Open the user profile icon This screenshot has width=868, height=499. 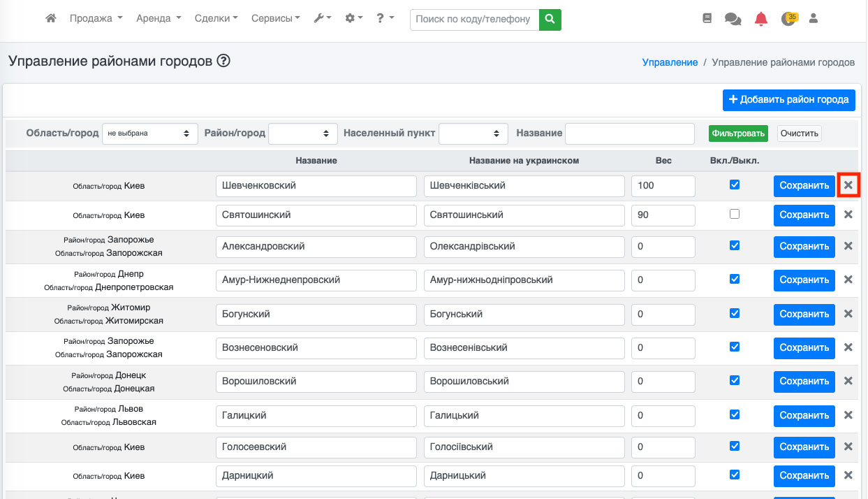(813, 19)
